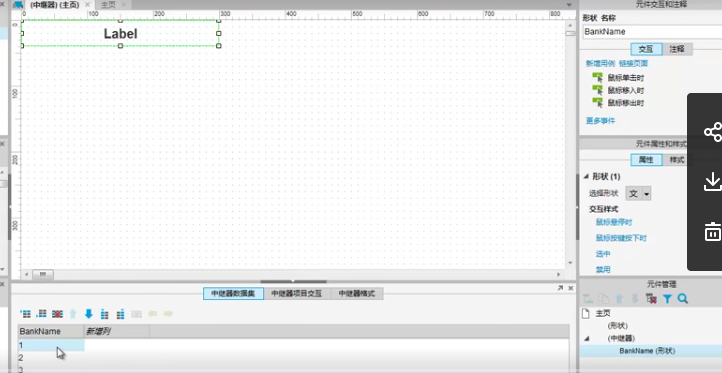722x373 pixels.
Task: Click the 鼠标按键按下时 style link
Action: 621,238
